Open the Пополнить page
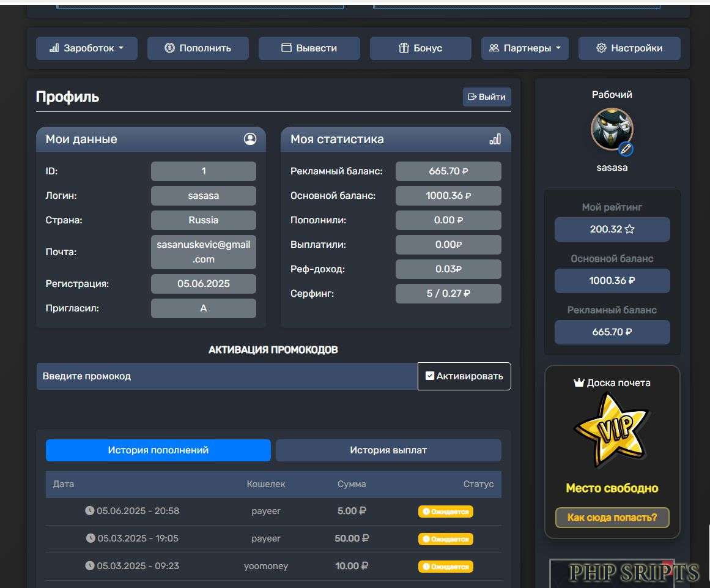Image resolution: width=710 pixels, height=588 pixels. (x=198, y=48)
